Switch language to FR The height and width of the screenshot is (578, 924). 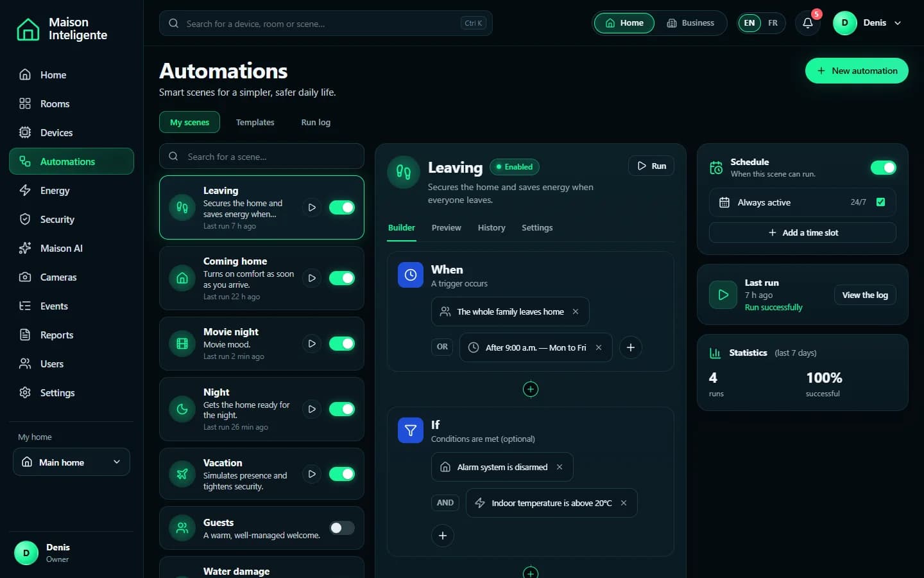tap(773, 23)
